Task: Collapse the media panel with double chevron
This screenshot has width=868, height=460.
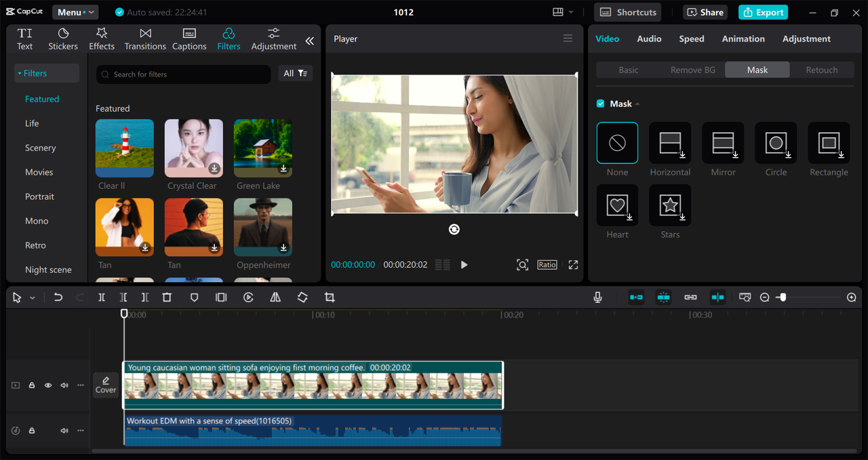Action: (x=309, y=41)
